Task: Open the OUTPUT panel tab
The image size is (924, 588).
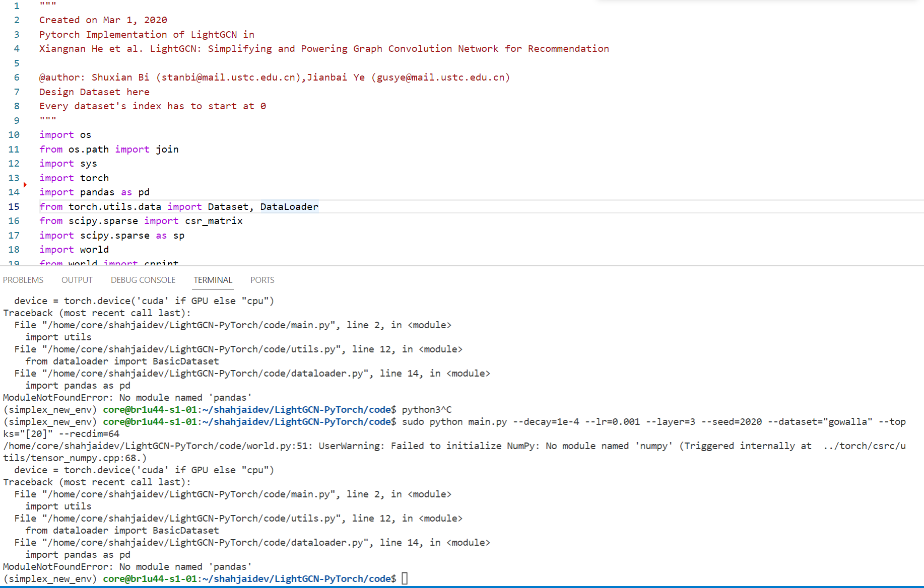Action: point(77,280)
